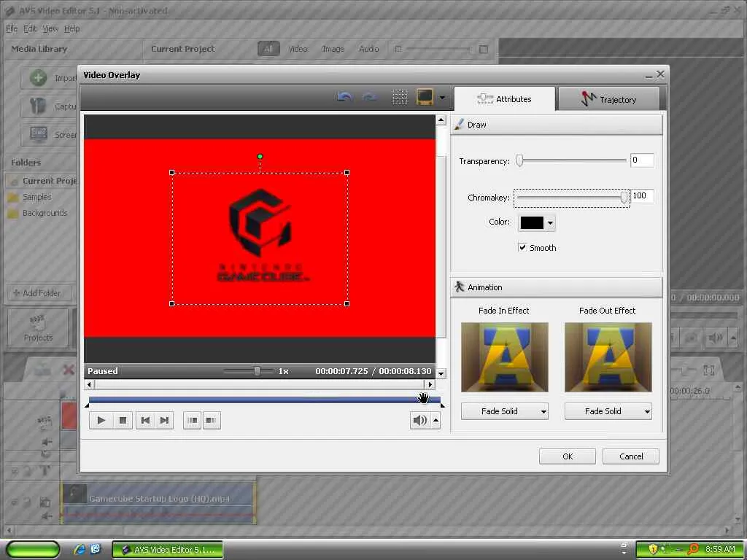
Task: Open the Color dropdown arrow
Action: coord(550,223)
